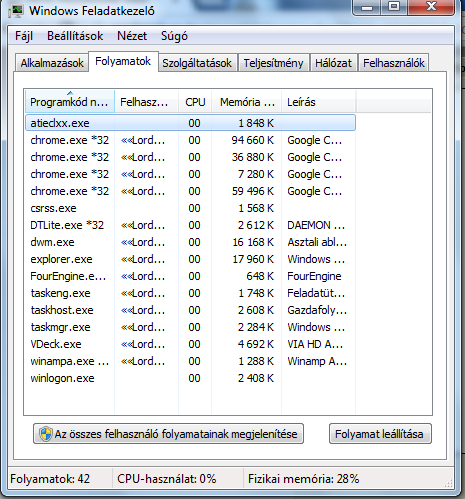Click the 16 168 K memory value
465x499 pixels.
pyautogui.click(x=253, y=242)
